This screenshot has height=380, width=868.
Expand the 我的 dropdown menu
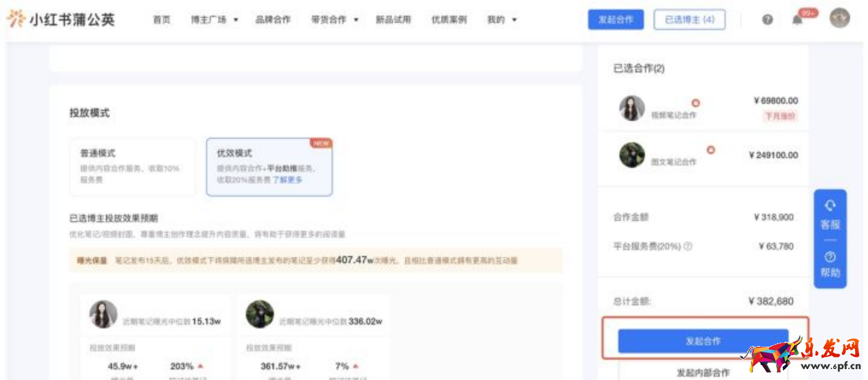point(502,20)
